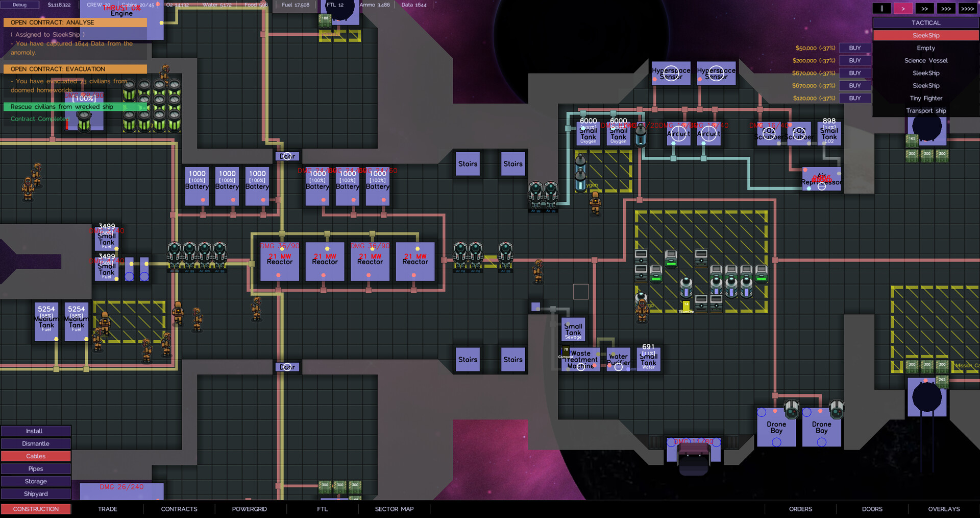Open the CONTRACTS tab
The image size is (980, 518).
tap(179, 509)
